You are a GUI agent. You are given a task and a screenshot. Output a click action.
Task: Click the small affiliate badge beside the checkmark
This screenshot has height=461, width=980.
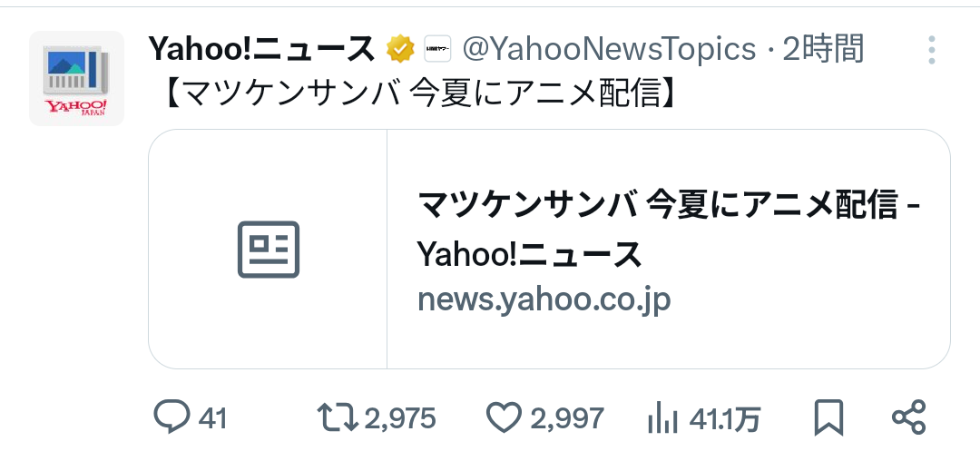coord(437,49)
